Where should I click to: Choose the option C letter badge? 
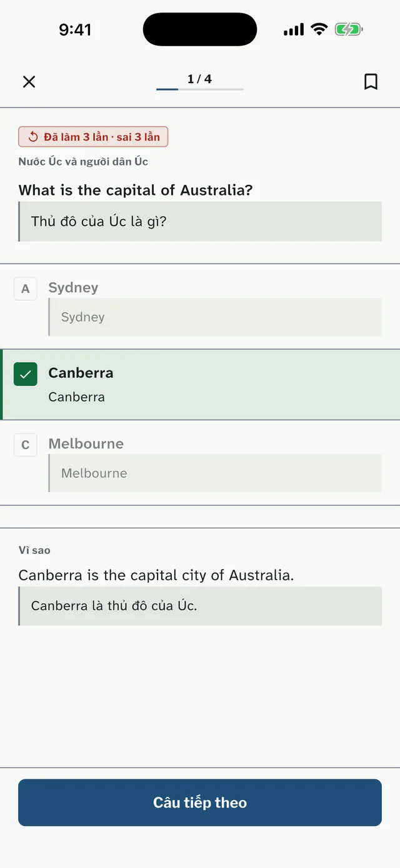click(26, 445)
